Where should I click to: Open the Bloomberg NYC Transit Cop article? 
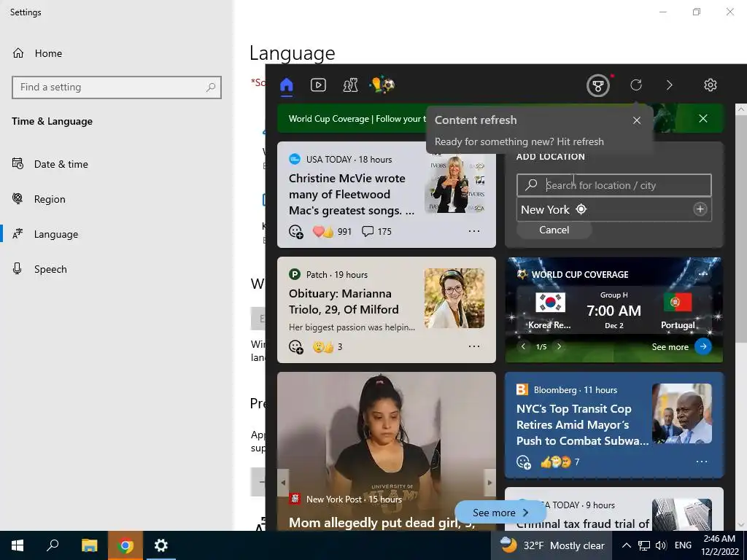582,425
